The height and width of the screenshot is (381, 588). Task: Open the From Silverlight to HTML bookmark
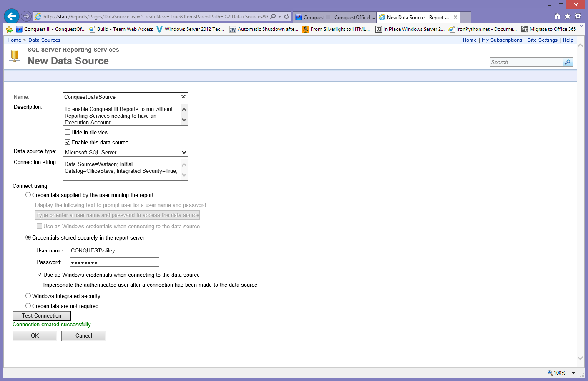(336, 29)
